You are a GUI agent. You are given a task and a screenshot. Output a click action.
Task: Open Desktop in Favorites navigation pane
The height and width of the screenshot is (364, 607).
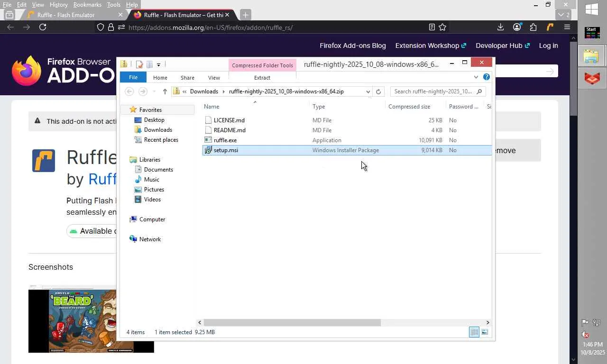154,120
